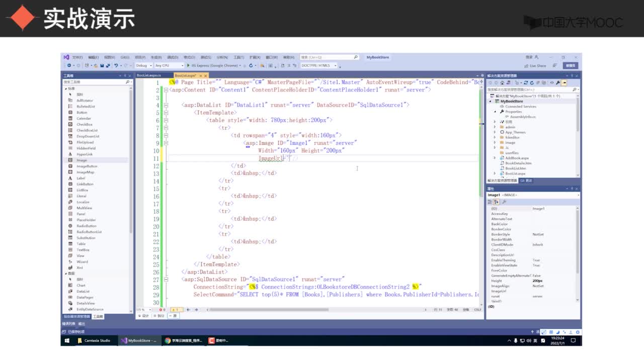644x362 pixels.
Task: Switch to Source view at editor bottom
Action: (x=174, y=316)
